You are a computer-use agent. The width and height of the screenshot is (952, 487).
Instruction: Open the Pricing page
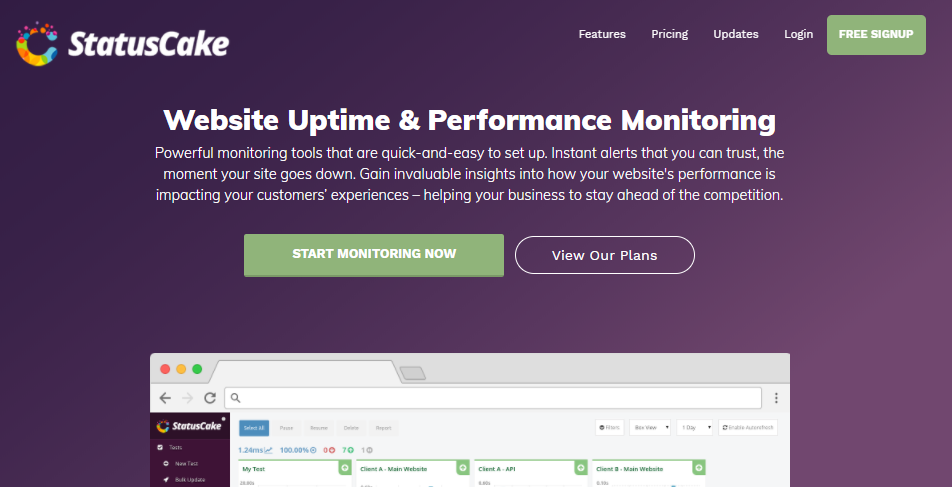tap(669, 35)
